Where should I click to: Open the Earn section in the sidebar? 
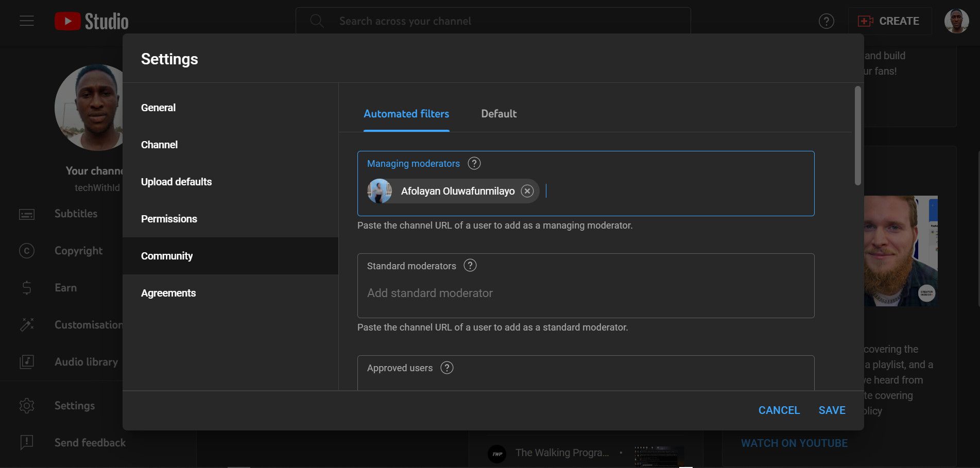tap(65, 287)
